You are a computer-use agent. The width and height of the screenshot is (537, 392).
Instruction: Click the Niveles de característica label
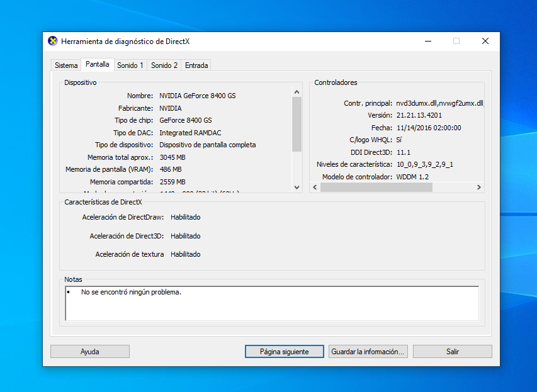click(x=354, y=164)
